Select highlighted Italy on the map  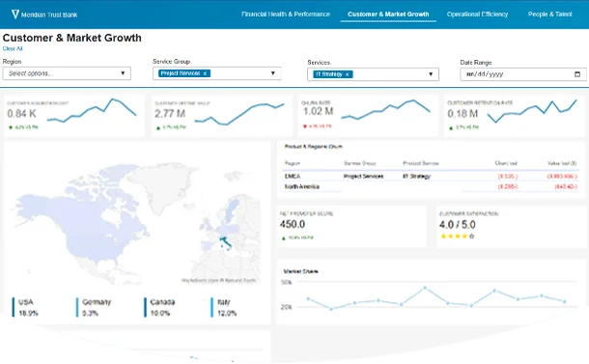pos(225,242)
